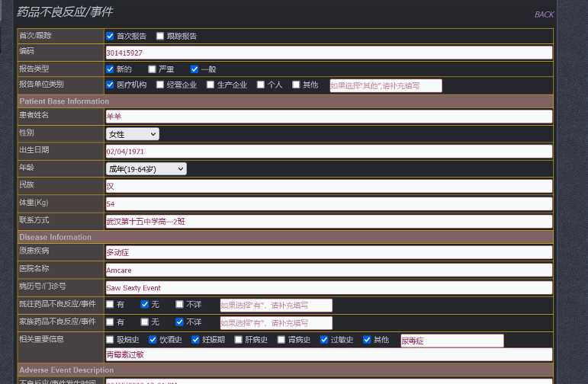Click the 体重(Kg) field showing 54
This screenshot has height=384, width=588.
pyautogui.click(x=328, y=203)
